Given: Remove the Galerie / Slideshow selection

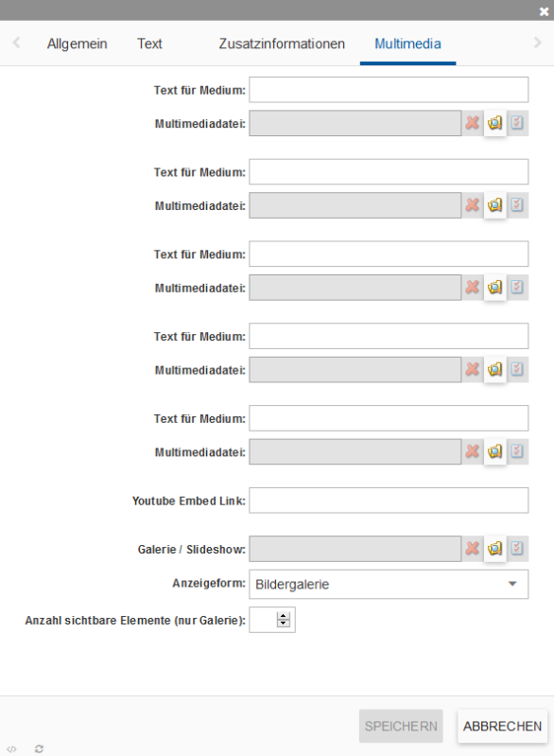Looking at the screenshot, I should click(472, 548).
